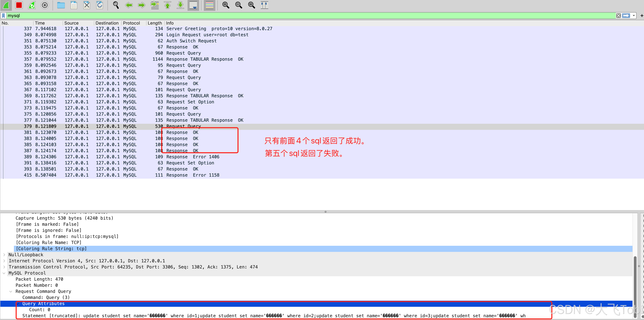Sort packets by the Time column

pos(40,23)
